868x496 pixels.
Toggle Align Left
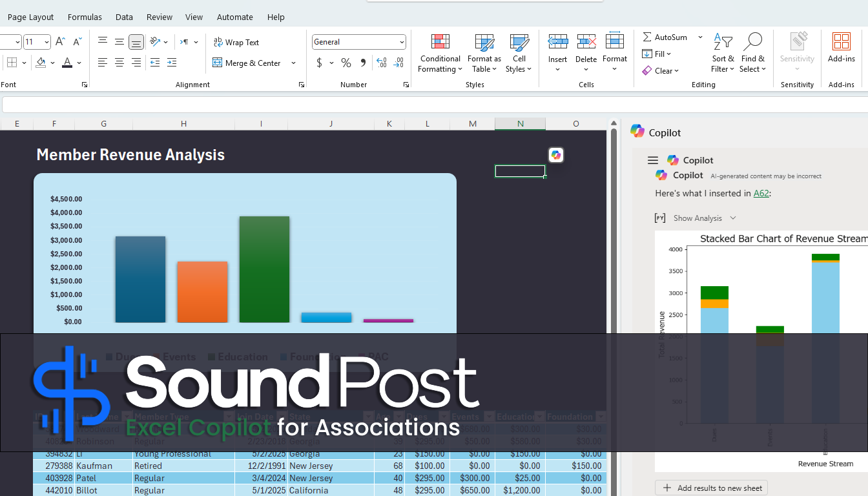tap(103, 63)
